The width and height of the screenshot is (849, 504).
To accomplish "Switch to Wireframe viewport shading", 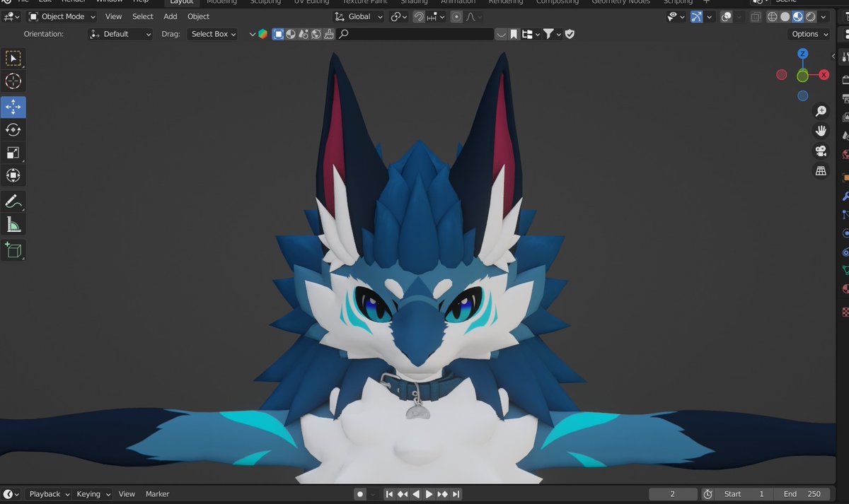I will (772, 16).
